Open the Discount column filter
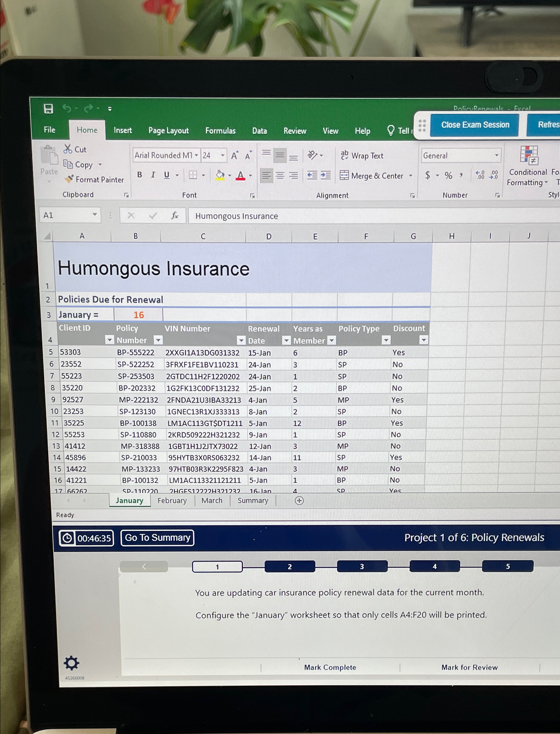This screenshot has width=560, height=734. 423,340
